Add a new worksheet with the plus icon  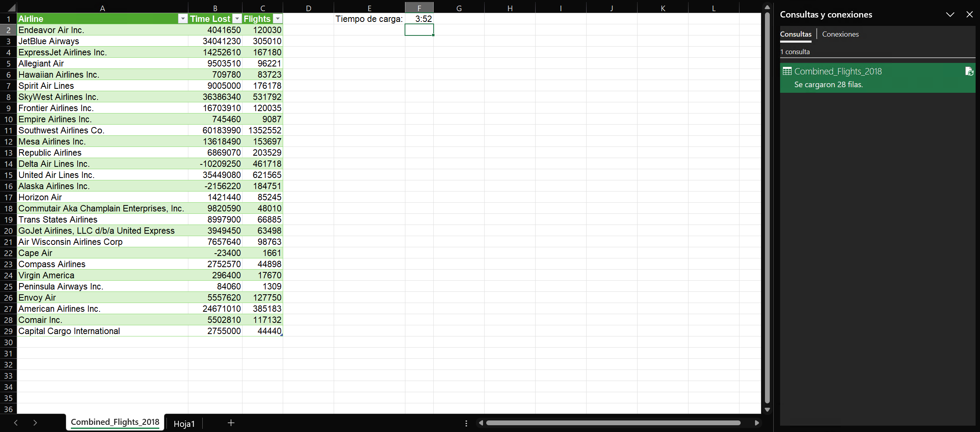(x=231, y=423)
